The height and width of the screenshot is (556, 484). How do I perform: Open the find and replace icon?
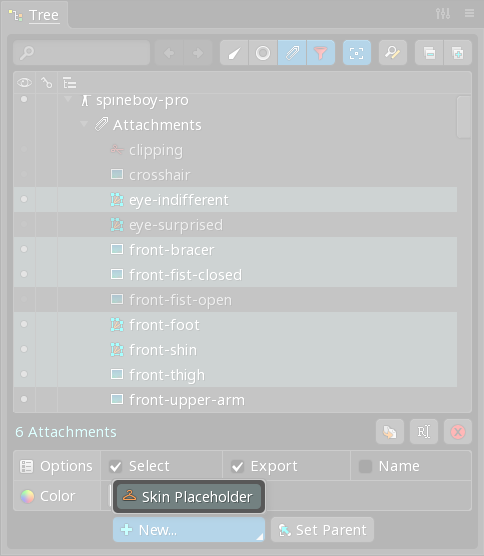tap(393, 53)
